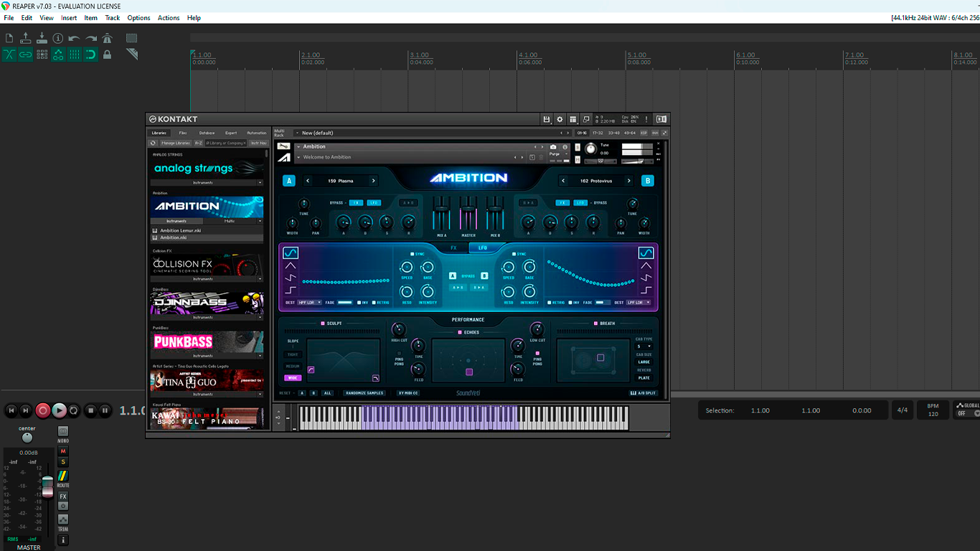Image resolution: width=980 pixels, height=551 pixels.
Task: Switch to Kontakt Files tab
Action: tap(183, 133)
